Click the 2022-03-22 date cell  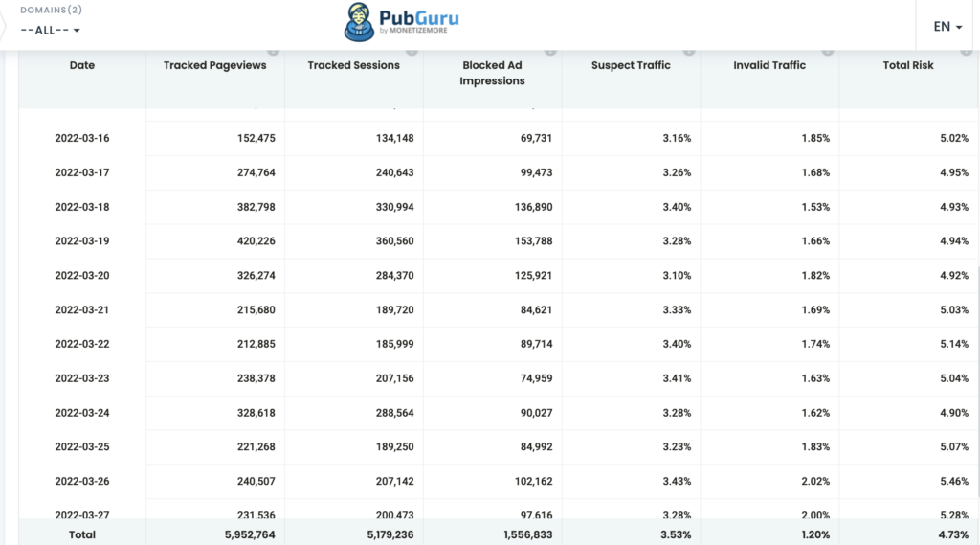click(x=82, y=344)
